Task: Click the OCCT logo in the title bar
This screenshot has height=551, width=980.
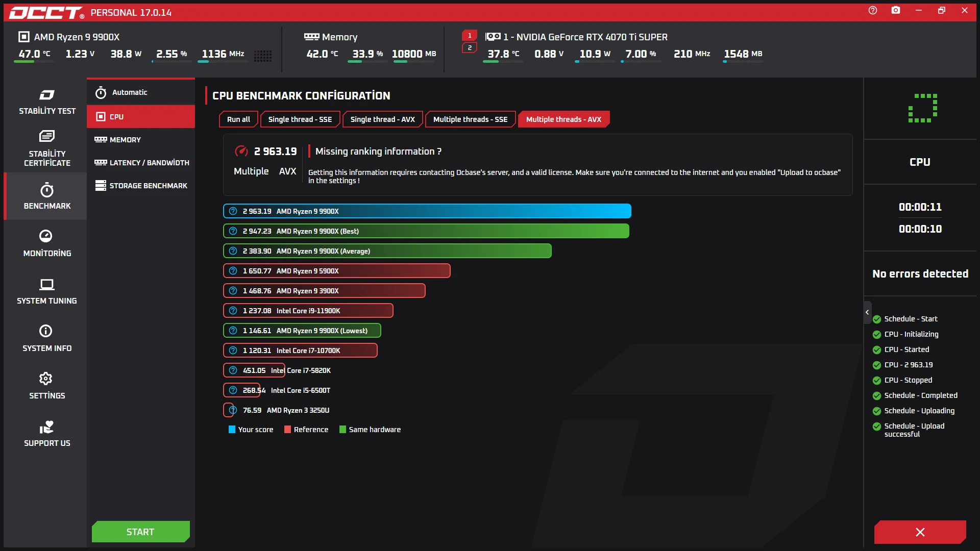Action: (46, 13)
